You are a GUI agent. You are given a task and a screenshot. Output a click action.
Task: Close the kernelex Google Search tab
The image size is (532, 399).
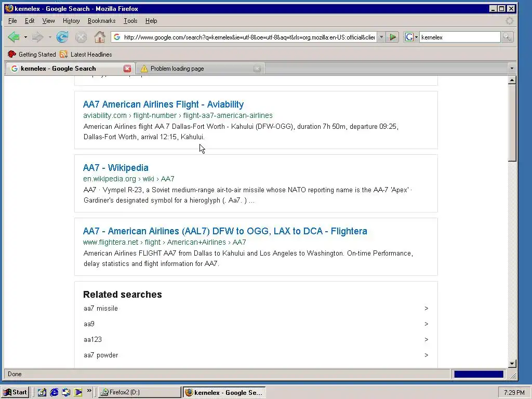[127, 69]
